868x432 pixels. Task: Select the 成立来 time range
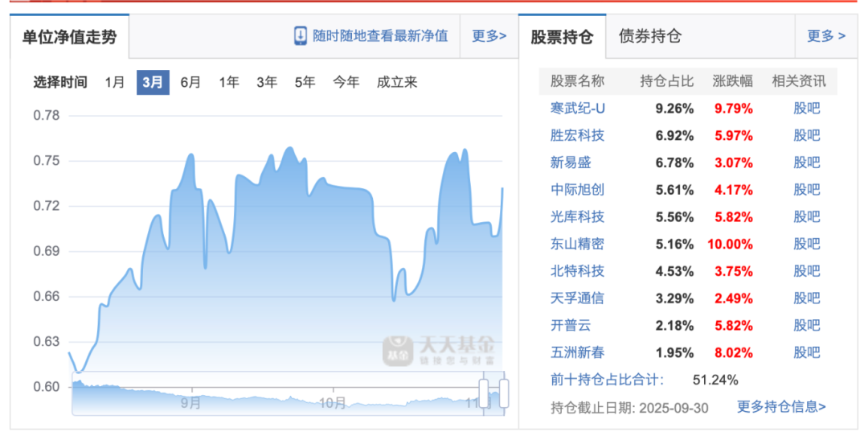(x=397, y=83)
